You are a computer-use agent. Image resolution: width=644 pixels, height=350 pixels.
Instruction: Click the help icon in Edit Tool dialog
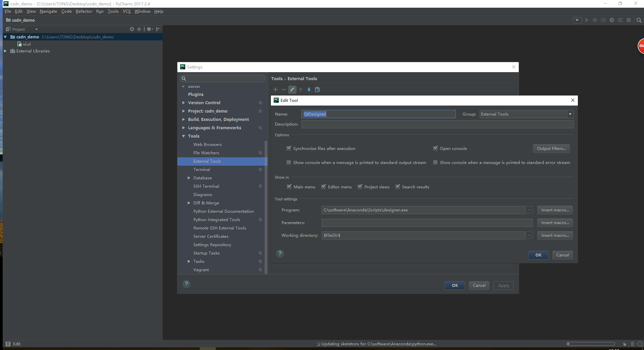click(x=280, y=253)
